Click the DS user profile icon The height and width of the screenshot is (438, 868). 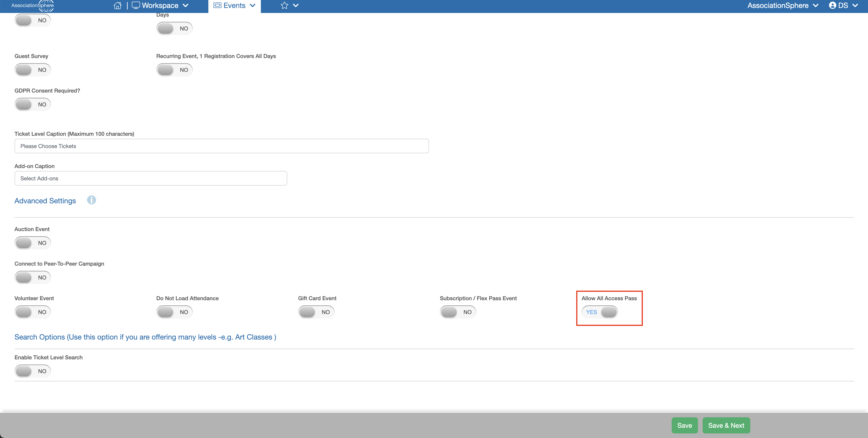(832, 5)
